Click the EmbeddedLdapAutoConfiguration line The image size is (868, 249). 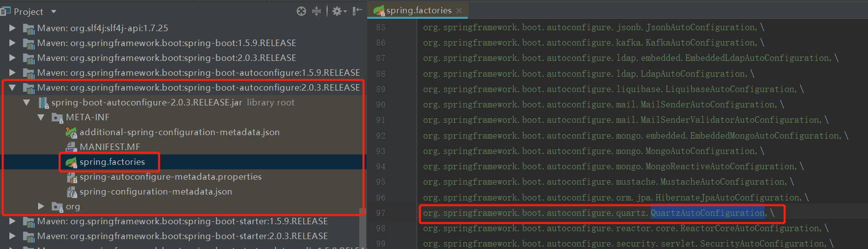[631, 58]
